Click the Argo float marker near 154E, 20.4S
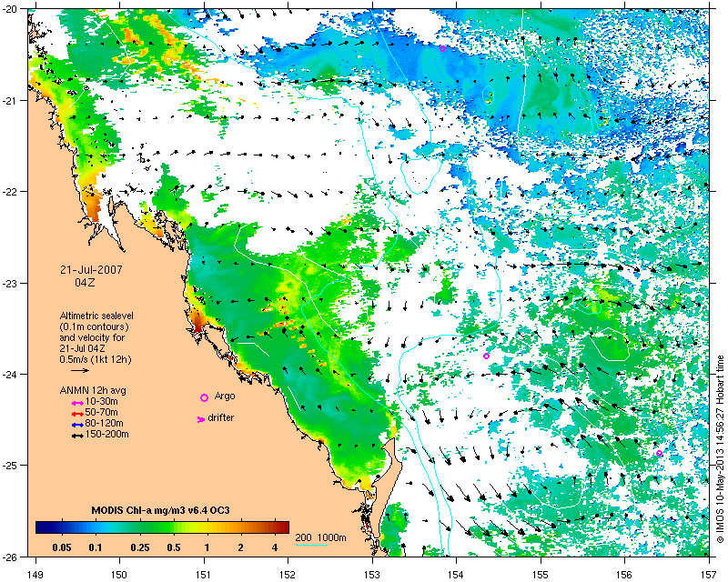The width and height of the screenshot is (728, 582). (x=442, y=48)
